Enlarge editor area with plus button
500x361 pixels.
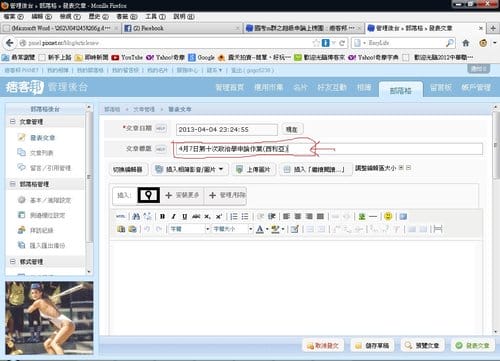[401, 167]
